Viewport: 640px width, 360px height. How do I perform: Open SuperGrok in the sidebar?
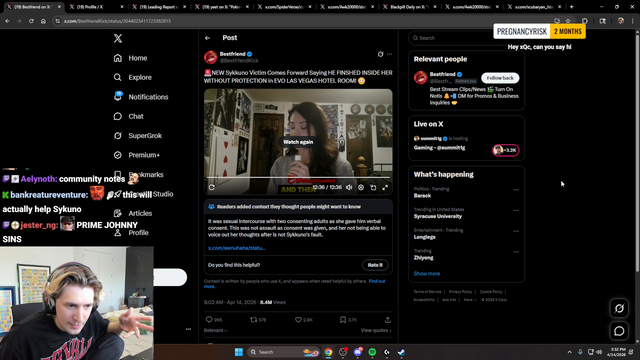pyautogui.click(x=138, y=136)
